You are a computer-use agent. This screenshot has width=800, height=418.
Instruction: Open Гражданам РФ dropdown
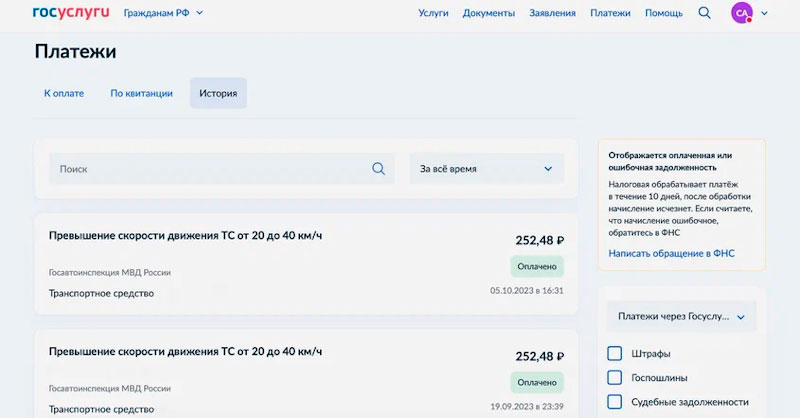163,13
